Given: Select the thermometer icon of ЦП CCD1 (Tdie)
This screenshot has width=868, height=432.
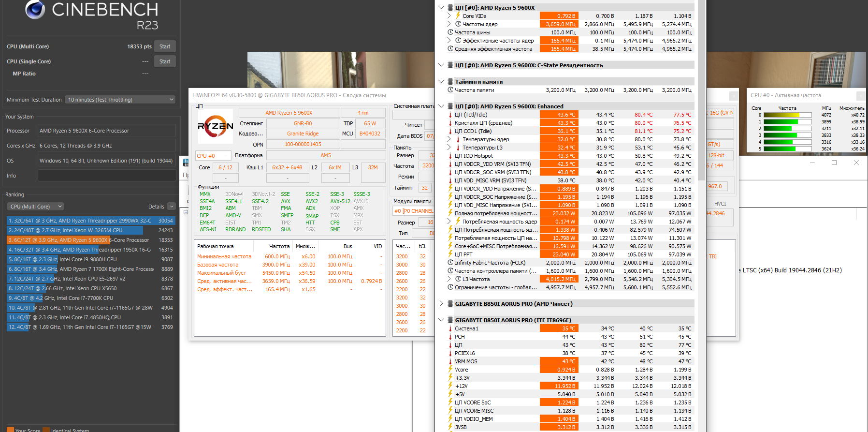Looking at the screenshot, I should click(450, 131).
